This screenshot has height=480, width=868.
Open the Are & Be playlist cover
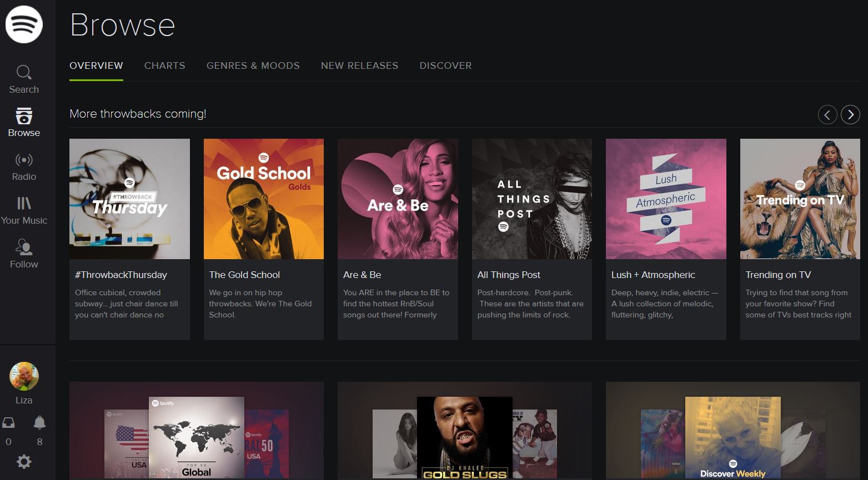pyautogui.click(x=398, y=199)
